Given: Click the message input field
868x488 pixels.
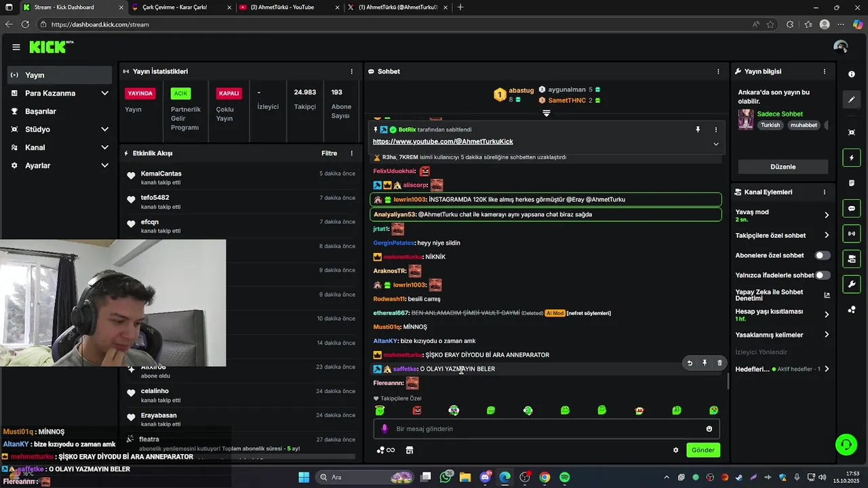Looking at the screenshot, I should (546, 428).
